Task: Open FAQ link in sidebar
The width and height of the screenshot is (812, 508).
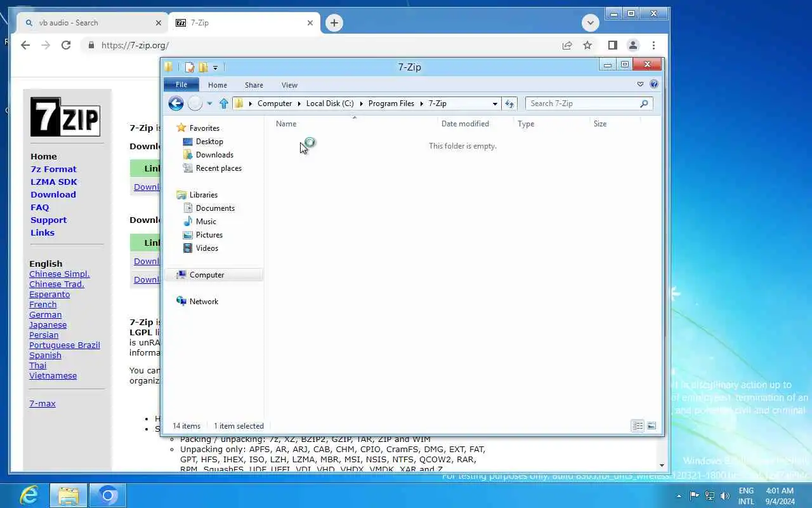Action: [39, 207]
